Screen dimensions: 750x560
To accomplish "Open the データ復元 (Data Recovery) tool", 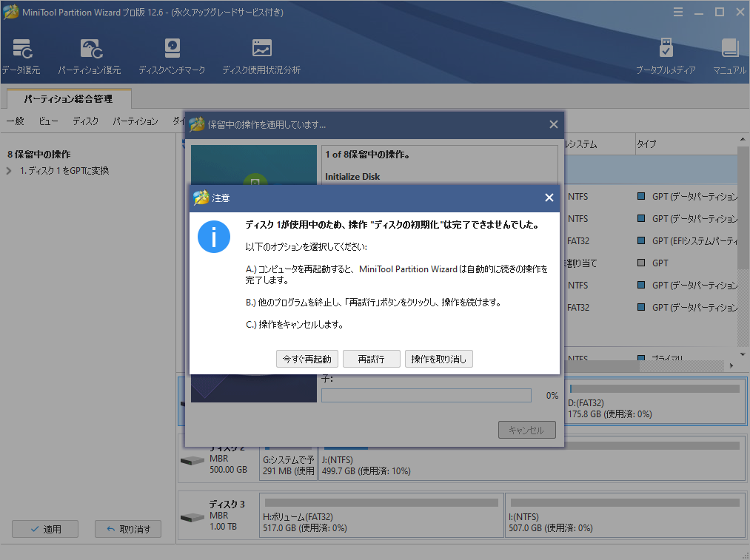I will 21,56.
